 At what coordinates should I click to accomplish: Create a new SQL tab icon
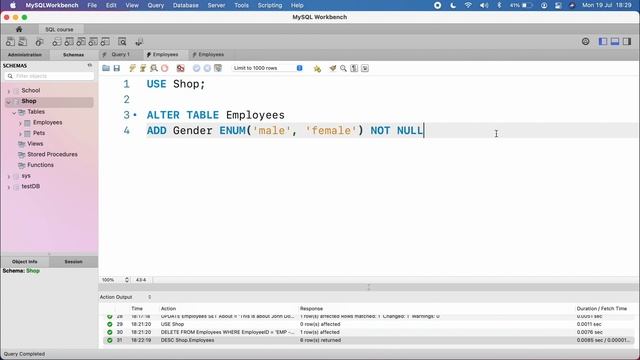(10, 42)
